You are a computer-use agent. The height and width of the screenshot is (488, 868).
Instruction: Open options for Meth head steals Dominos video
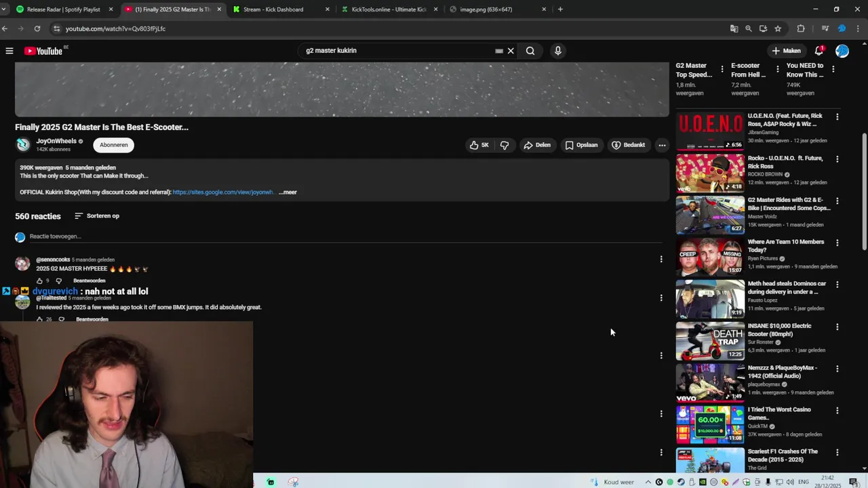pyautogui.click(x=837, y=285)
